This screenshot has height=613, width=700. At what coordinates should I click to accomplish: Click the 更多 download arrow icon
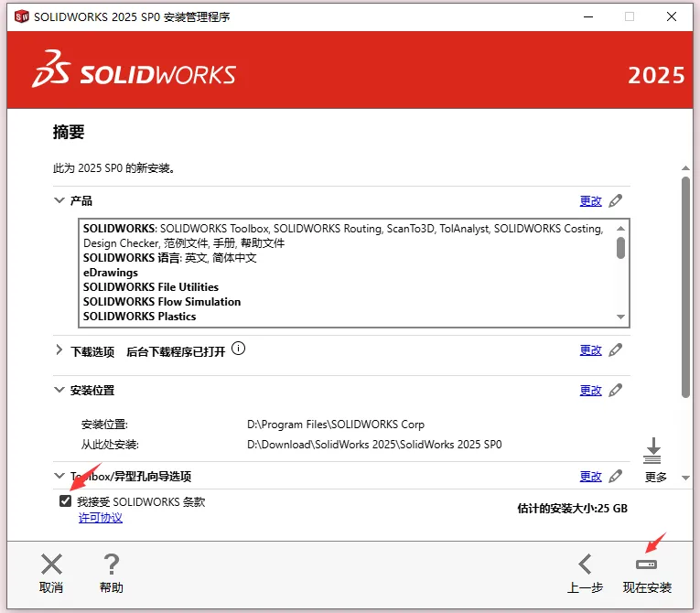[652, 451]
